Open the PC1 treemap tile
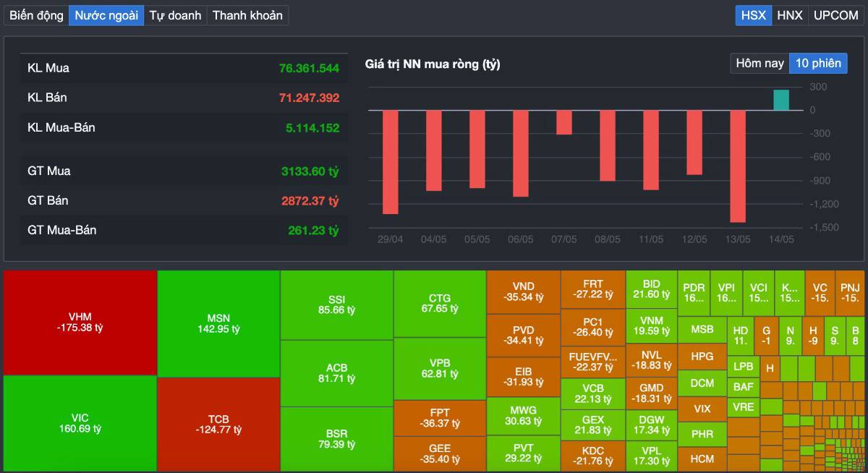This screenshot has width=868, height=473. point(593,327)
